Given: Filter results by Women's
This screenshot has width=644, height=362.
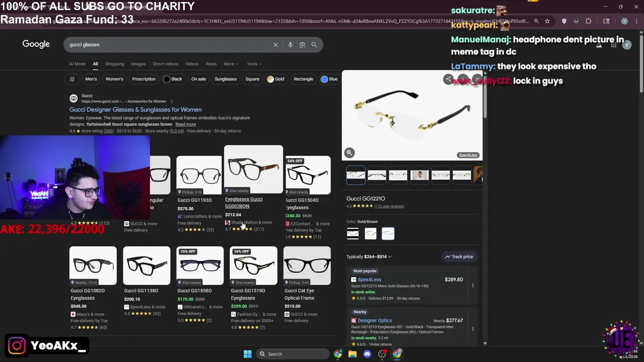Looking at the screenshot, I should (114, 79).
